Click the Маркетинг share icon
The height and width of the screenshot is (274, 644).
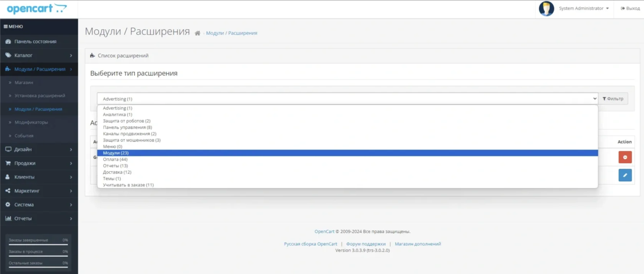click(x=8, y=191)
